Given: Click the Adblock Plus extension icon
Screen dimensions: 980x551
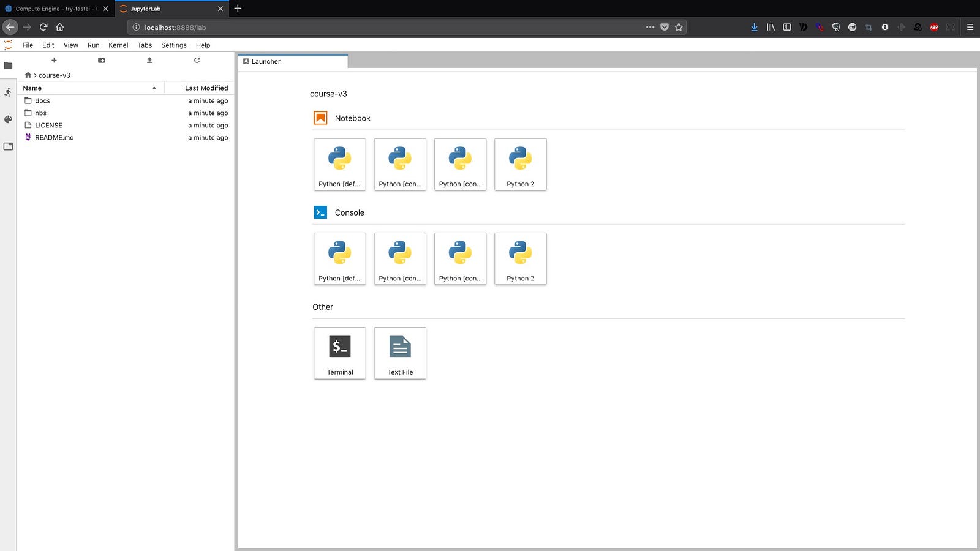Looking at the screenshot, I should tap(934, 27).
